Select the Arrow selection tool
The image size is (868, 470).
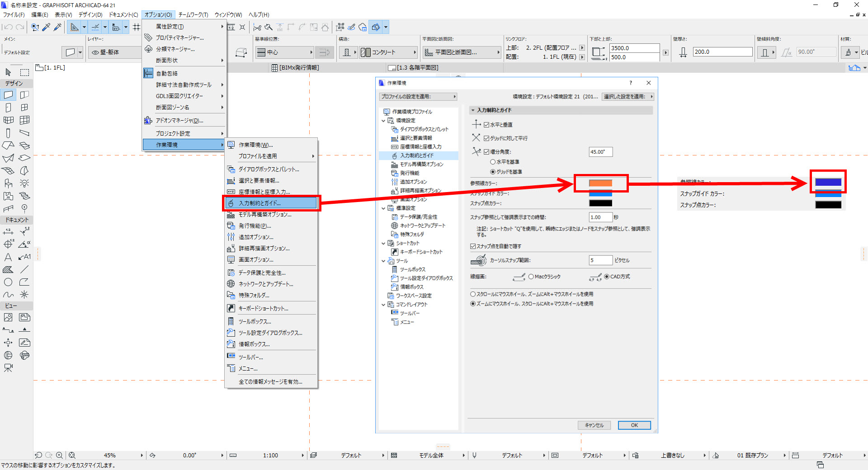point(8,72)
